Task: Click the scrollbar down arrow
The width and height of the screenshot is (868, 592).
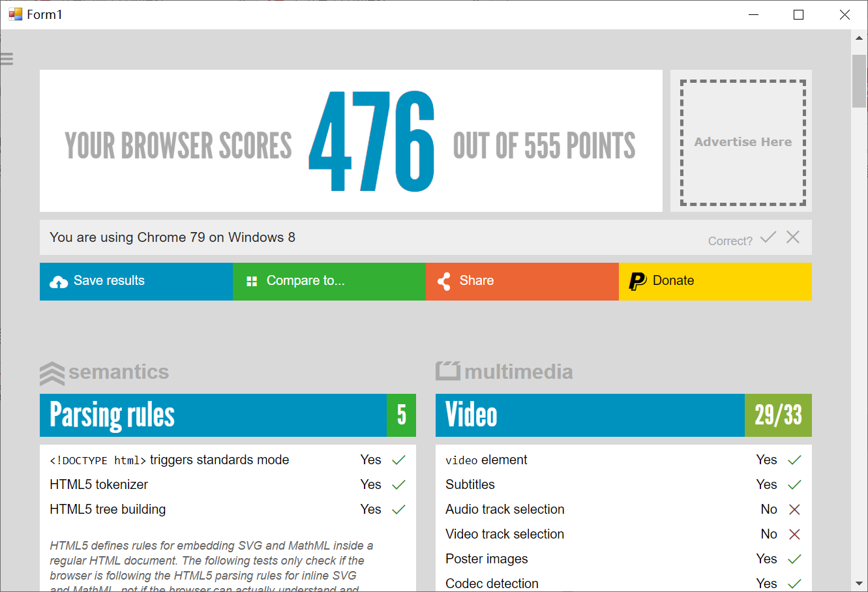Action: (859, 584)
